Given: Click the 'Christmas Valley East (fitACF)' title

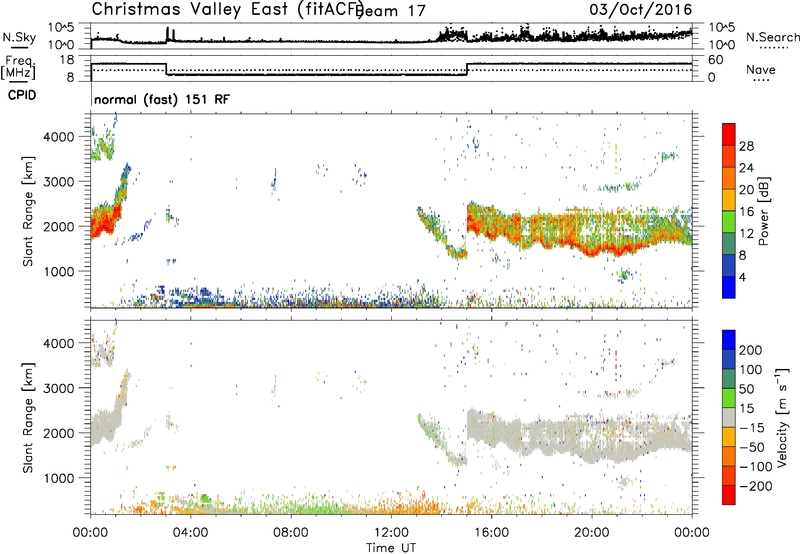Looking at the screenshot, I should (x=227, y=10).
